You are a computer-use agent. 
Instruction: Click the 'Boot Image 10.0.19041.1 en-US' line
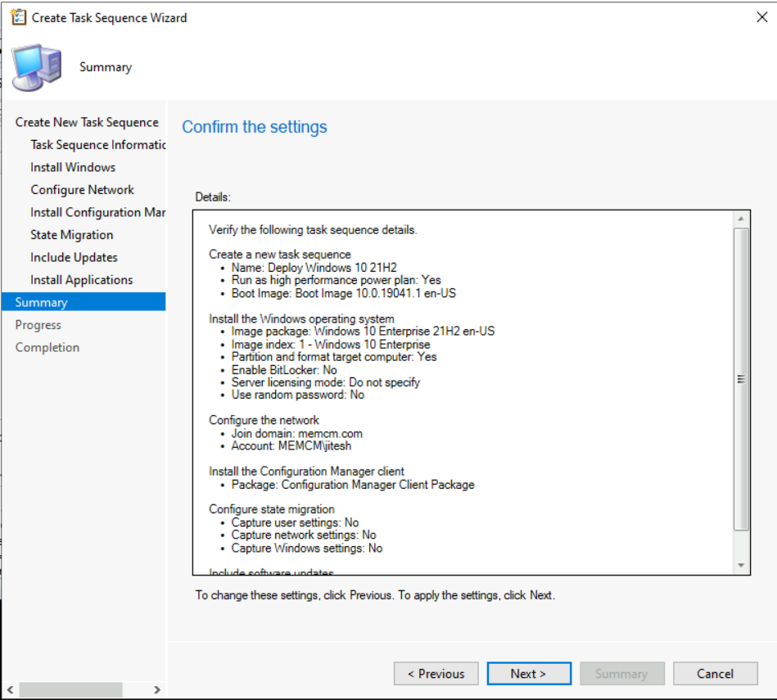343,293
